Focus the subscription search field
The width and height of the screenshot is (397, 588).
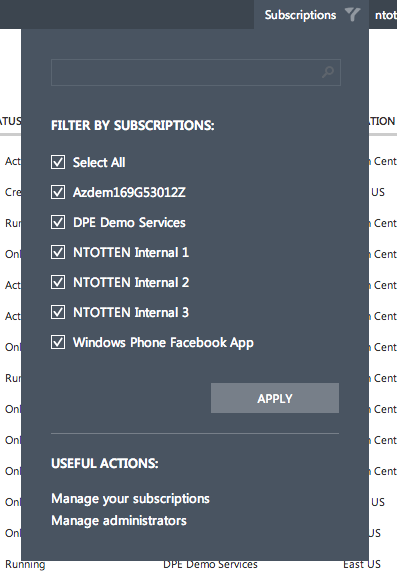pyautogui.click(x=196, y=72)
